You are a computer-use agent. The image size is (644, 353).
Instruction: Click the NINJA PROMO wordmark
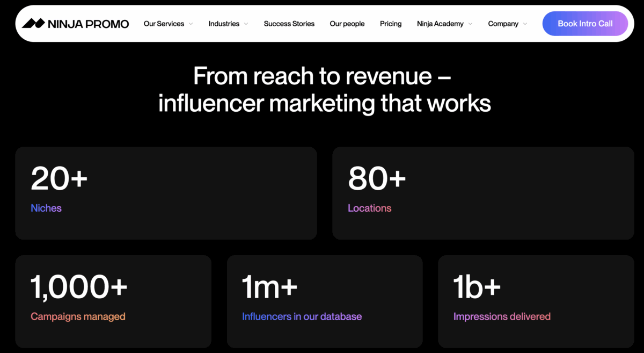pos(88,24)
